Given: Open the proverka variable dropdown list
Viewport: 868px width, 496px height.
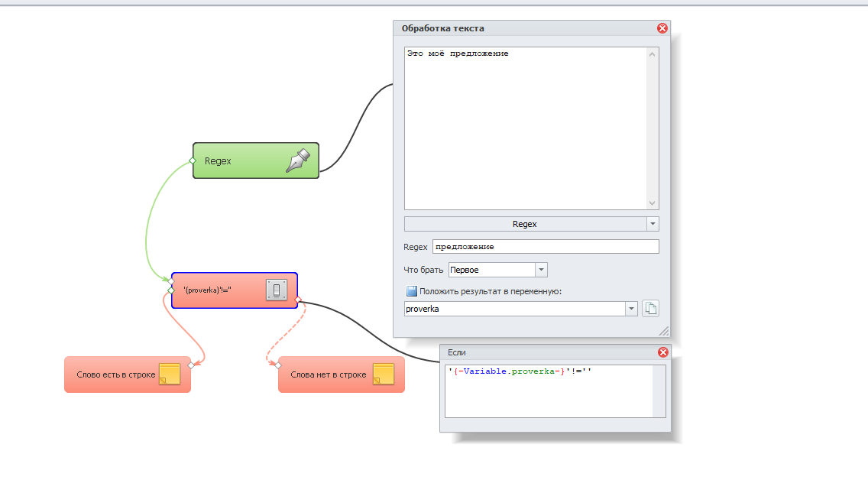Looking at the screenshot, I should pyautogui.click(x=631, y=309).
